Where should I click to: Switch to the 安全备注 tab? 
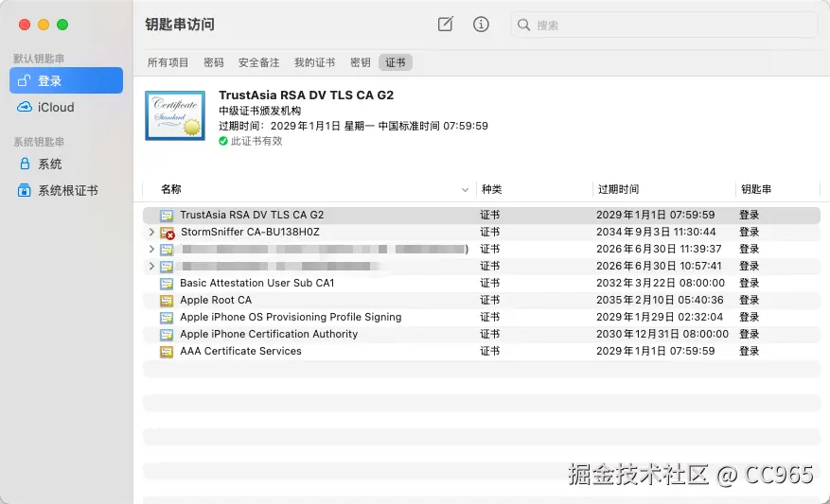pyautogui.click(x=259, y=62)
